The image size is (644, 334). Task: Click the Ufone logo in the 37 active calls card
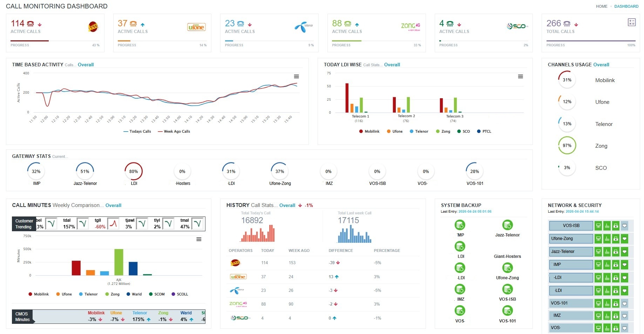pos(196,27)
